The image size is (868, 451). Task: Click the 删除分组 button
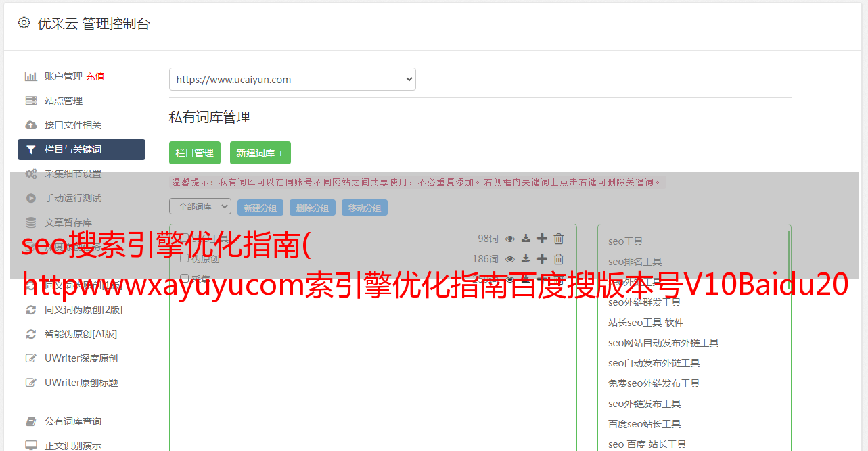[313, 208]
